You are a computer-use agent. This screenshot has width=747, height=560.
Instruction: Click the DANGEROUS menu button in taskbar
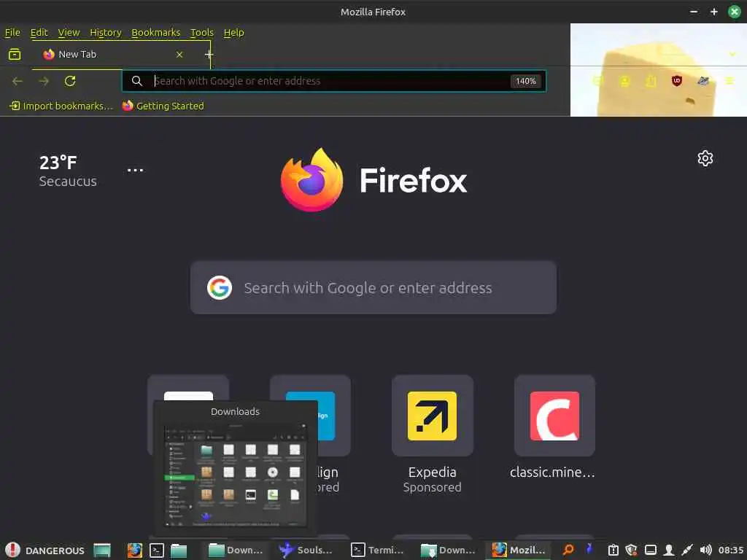pyautogui.click(x=44, y=551)
